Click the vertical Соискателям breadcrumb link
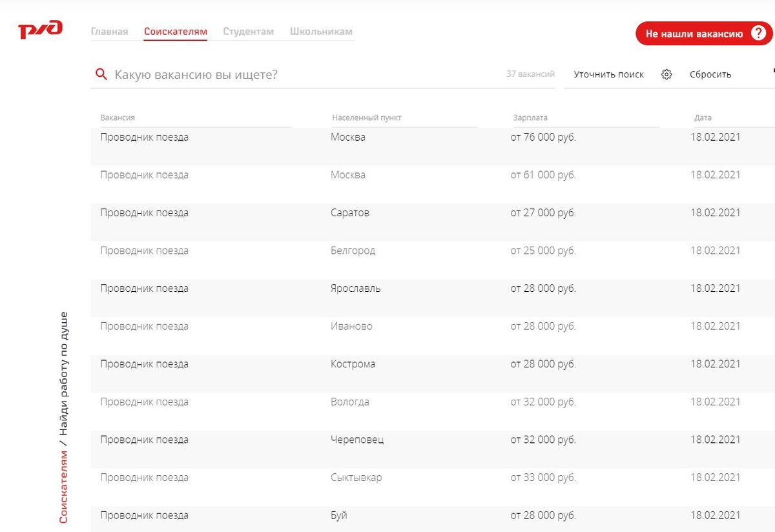The width and height of the screenshot is (775, 532). tap(63, 486)
